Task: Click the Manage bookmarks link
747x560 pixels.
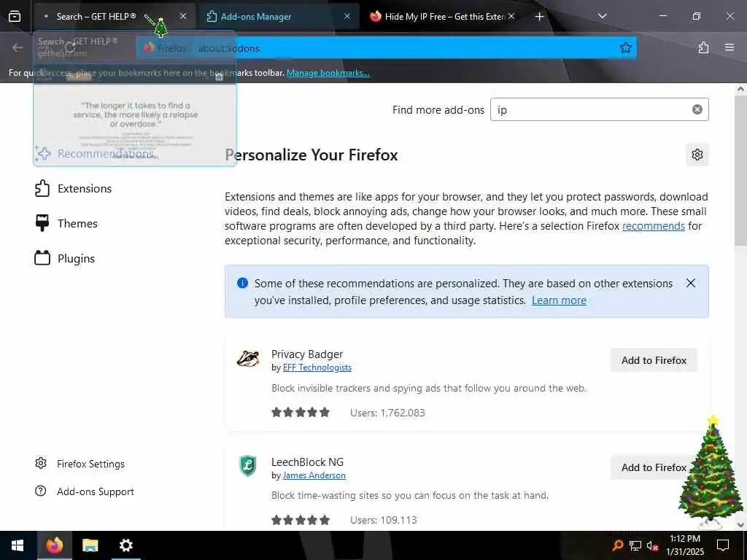Action: click(x=328, y=73)
